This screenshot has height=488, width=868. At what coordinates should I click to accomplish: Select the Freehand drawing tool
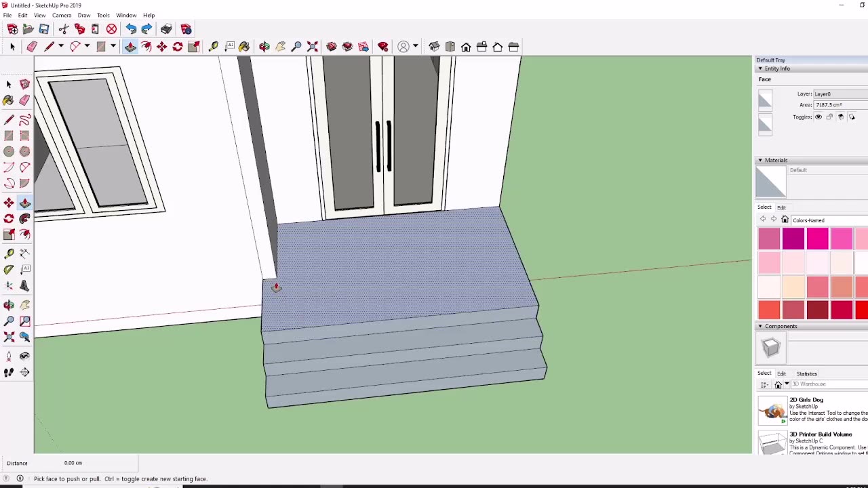24,120
